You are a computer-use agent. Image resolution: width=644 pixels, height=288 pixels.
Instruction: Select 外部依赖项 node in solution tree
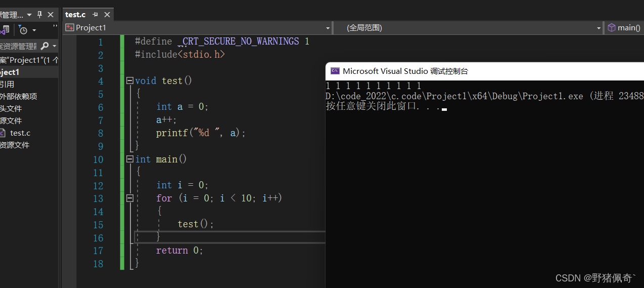(18, 97)
